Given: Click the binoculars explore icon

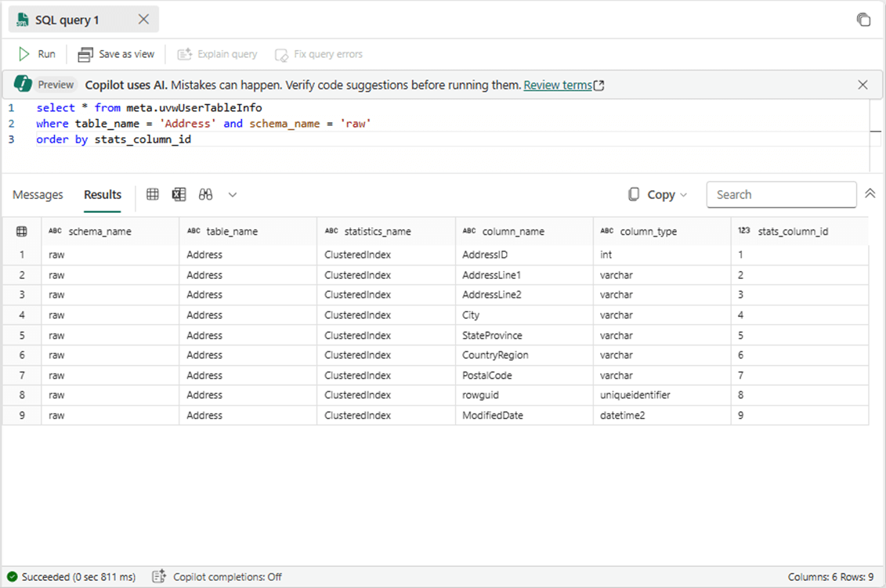Looking at the screenshot, I should coord(206,194).
